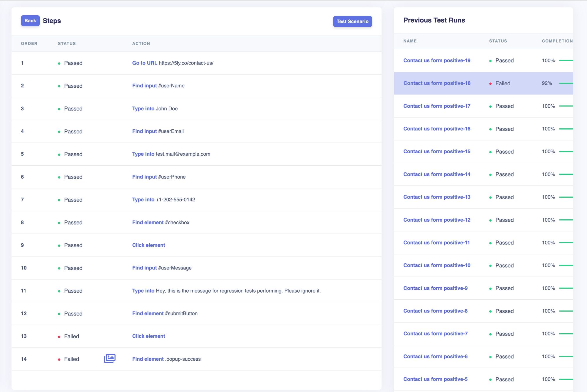587x392 pixels.
Task: Open run Contact us form positive-13
Action: (x=437, y=197)
